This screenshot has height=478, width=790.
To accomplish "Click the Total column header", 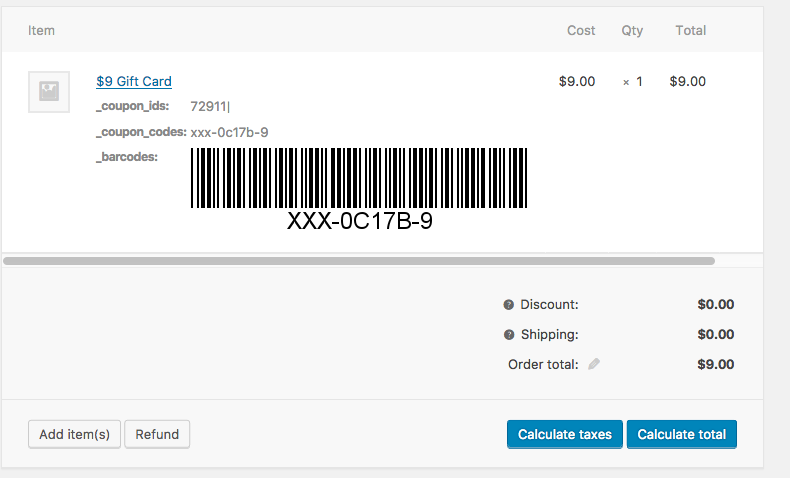I will 690,31.
